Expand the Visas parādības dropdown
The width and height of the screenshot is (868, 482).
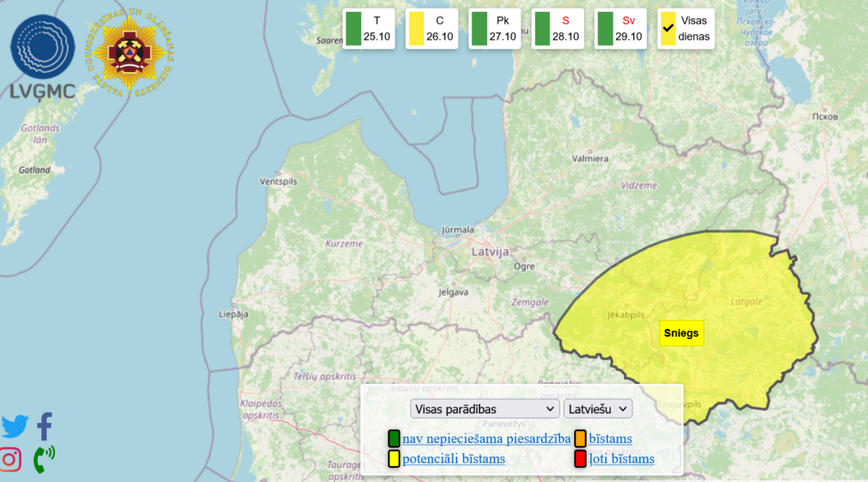click(484, 408)
